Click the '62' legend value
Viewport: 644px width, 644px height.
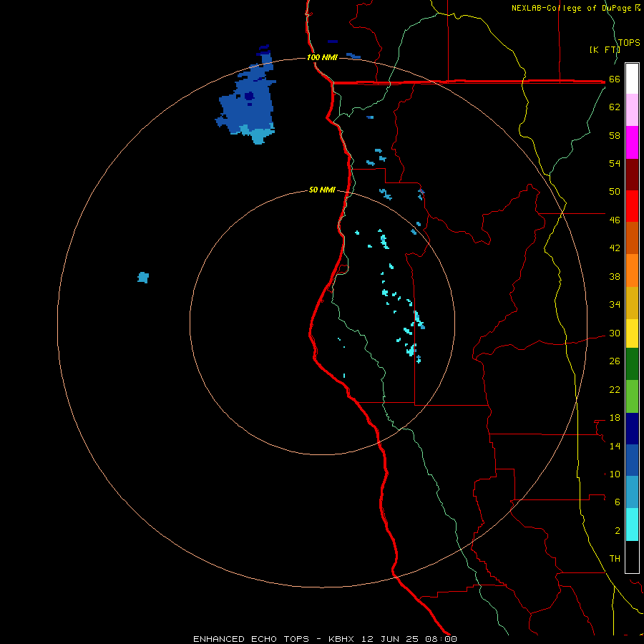(615, 107)
